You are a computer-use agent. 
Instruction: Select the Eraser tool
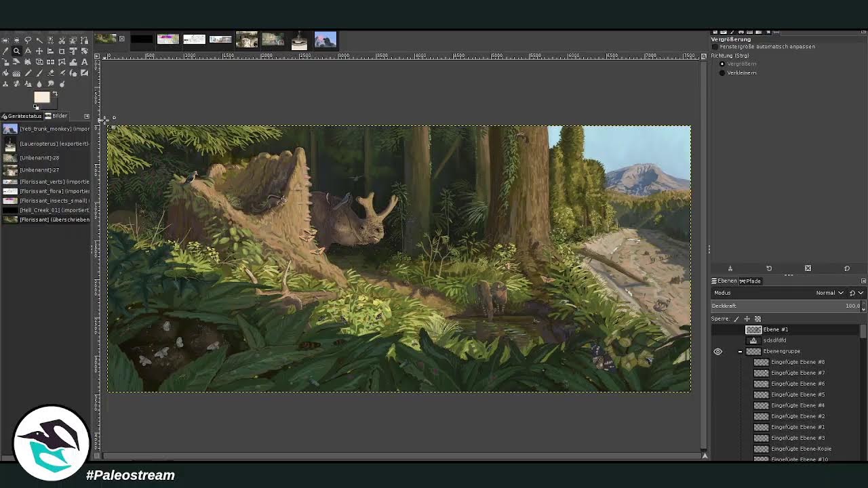click(50, 73)
